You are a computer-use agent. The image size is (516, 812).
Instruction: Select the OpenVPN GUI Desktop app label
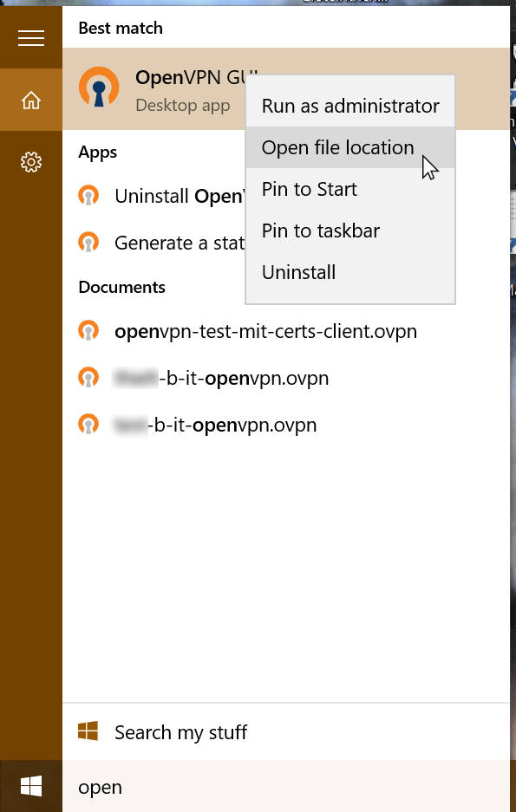182,105
